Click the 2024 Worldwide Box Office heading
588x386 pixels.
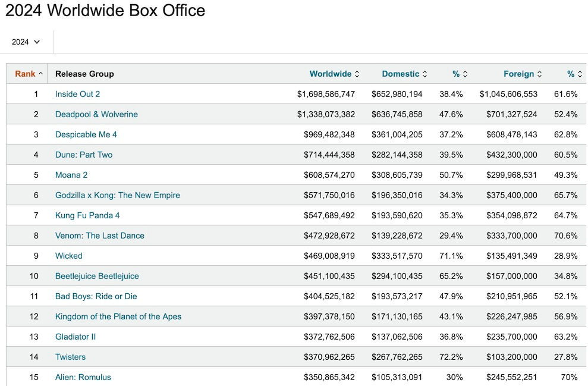(105, 11)
